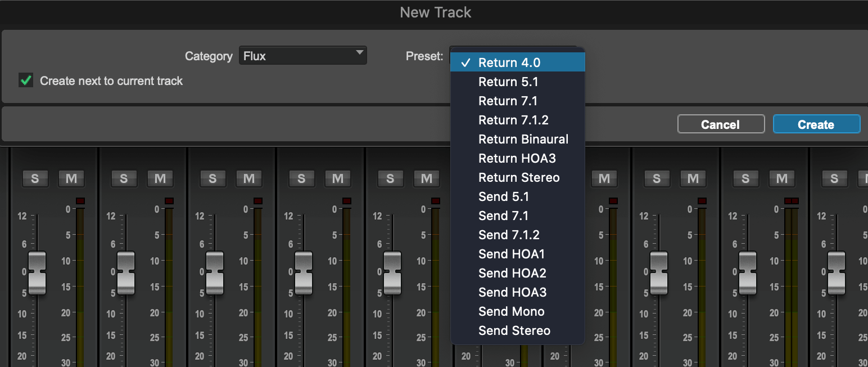The height and width of the screenshot is (367, 868).
Task: Mute the fifth channel strip
Action: click(x=427, y=178)
